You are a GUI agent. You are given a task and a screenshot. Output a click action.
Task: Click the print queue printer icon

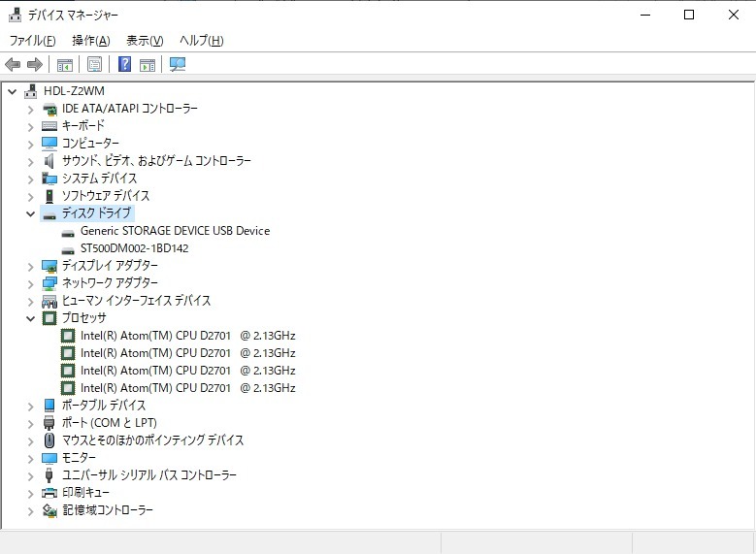pos(49,493)
